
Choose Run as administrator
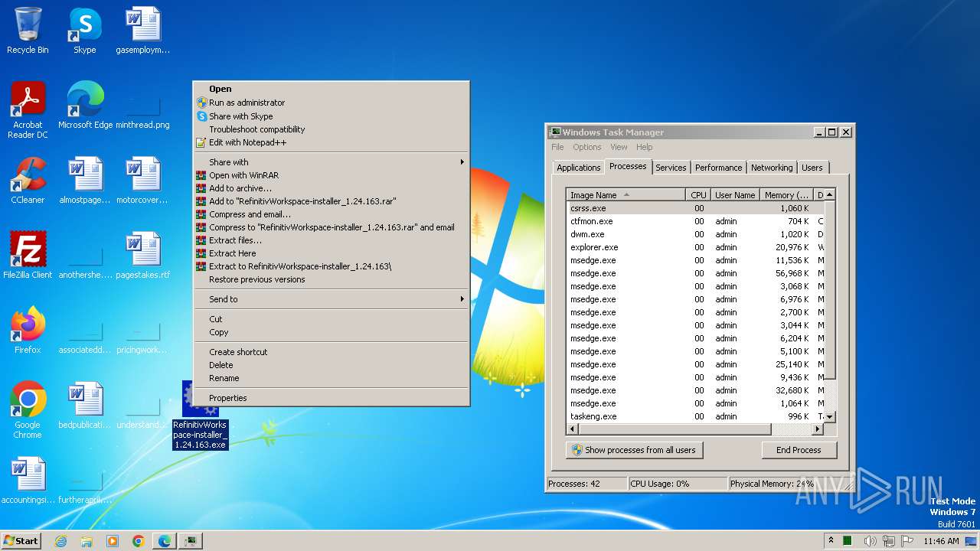point(331,103)
